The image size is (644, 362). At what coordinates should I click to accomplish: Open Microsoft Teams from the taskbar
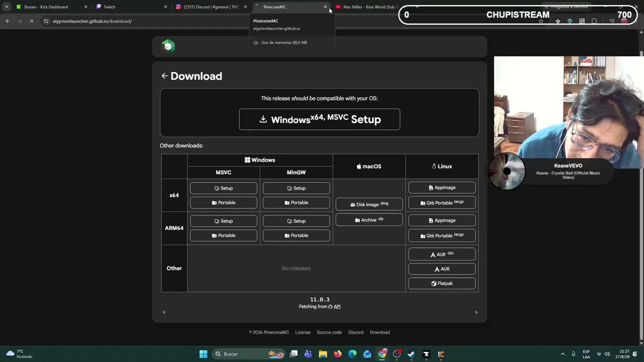[x=308, y=354]
